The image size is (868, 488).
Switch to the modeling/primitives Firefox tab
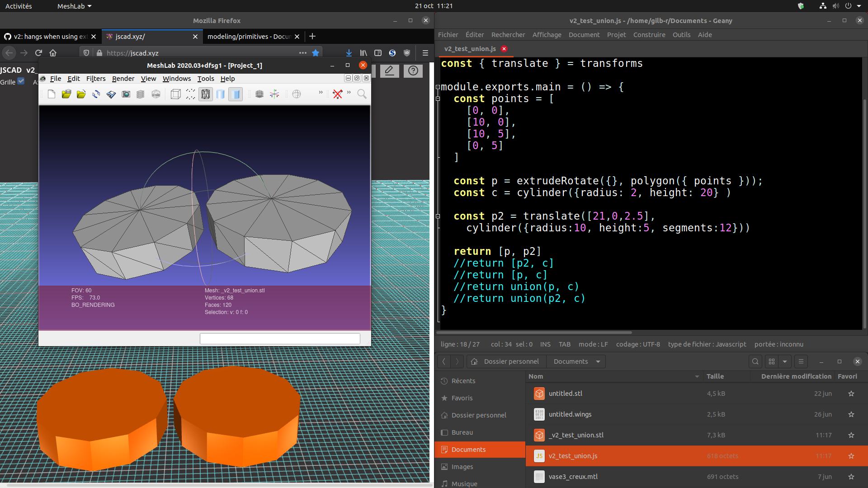248,37
